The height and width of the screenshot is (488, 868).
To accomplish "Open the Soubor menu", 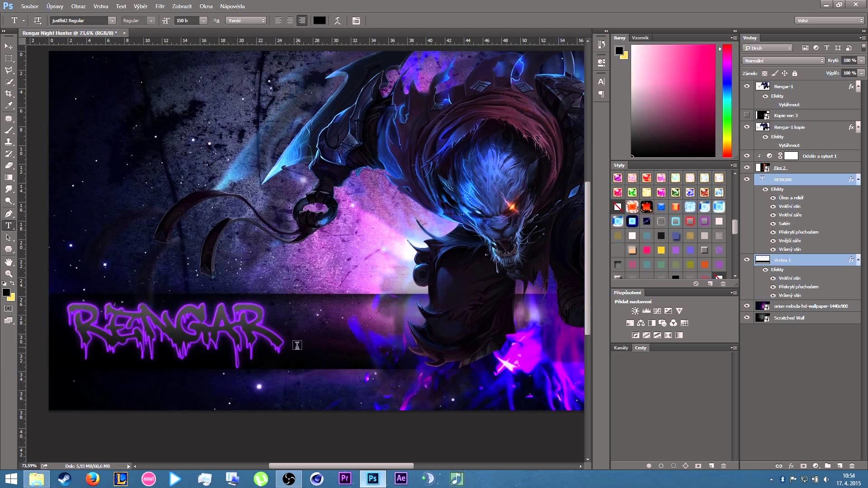I will [29, 6].
